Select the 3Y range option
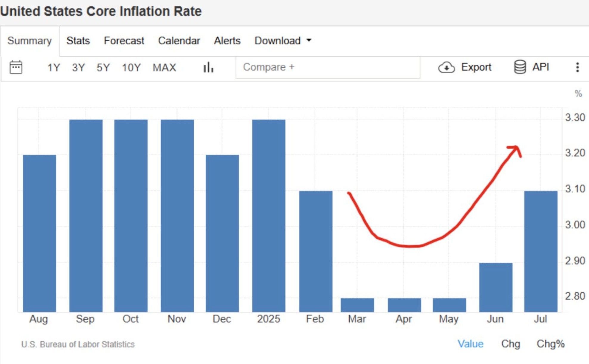 (78, 67)
